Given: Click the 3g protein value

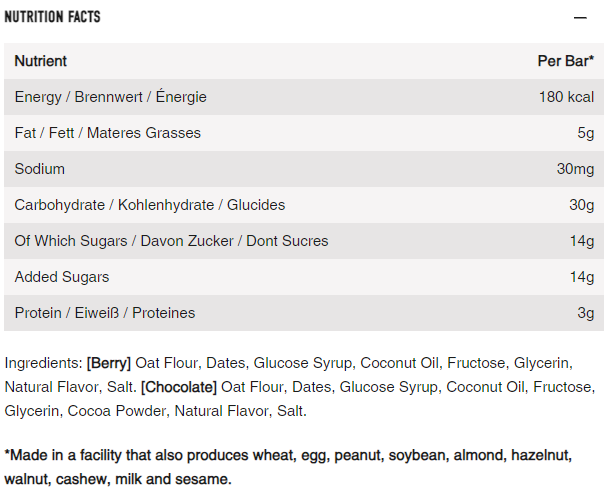Looking at the screenshot, I should point(586,313).
